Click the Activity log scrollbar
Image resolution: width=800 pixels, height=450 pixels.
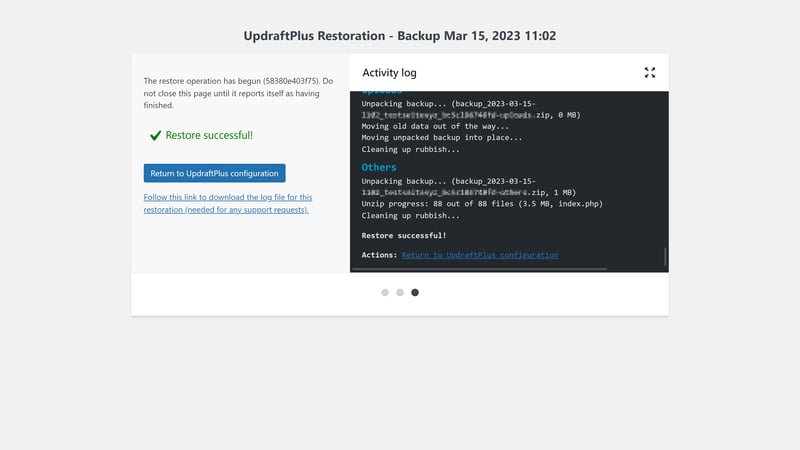(x=665, y=257)
